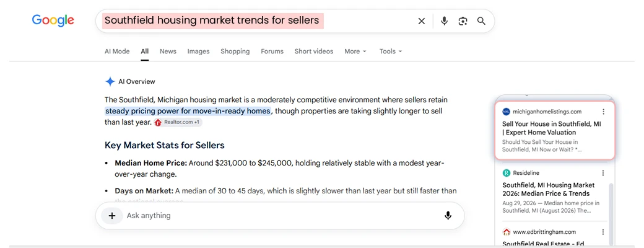Open the Short videos tab
The width and height of the screenshot is (644, 248).
tap(314, 51)
